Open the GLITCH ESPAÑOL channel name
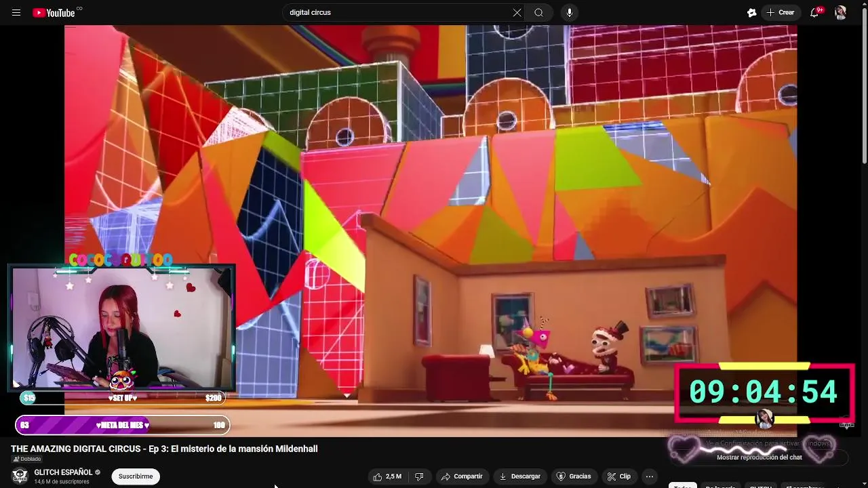Image resolution: width=868 pixels, height=488 pixels. pos(63,472)
